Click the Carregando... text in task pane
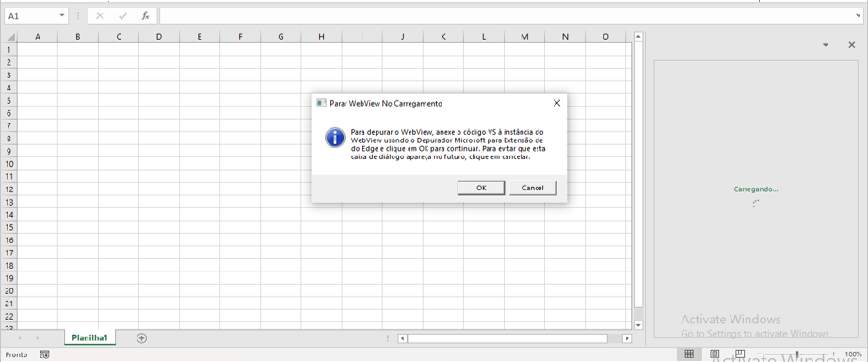The width and height of the screenshot is (868, 362). [756, 189]
